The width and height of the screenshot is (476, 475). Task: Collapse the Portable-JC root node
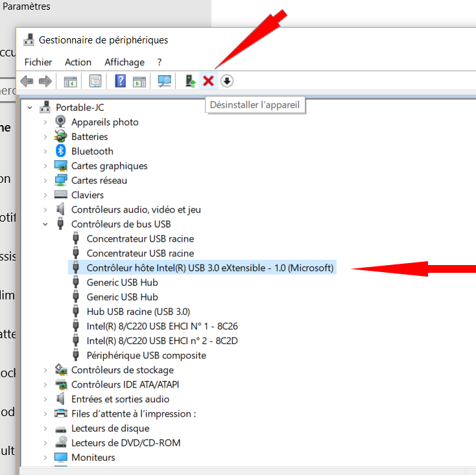click(30, 108)
